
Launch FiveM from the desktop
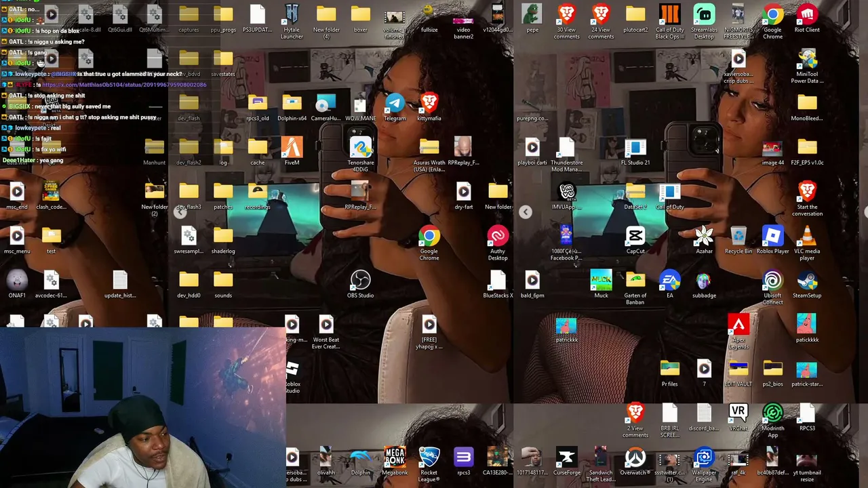click(x=292, y=152)
